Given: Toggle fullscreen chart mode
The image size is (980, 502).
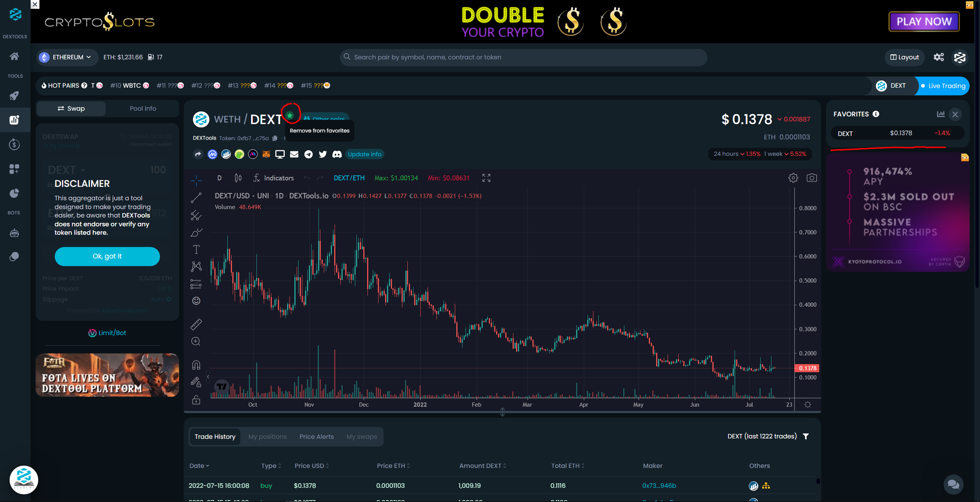Looking at the screenshot, I should [486, 178].
